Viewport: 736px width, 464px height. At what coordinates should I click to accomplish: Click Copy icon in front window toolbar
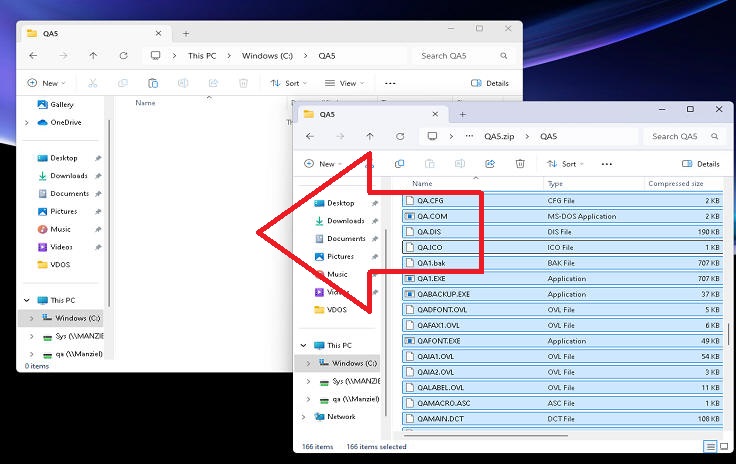coord(399,164)
